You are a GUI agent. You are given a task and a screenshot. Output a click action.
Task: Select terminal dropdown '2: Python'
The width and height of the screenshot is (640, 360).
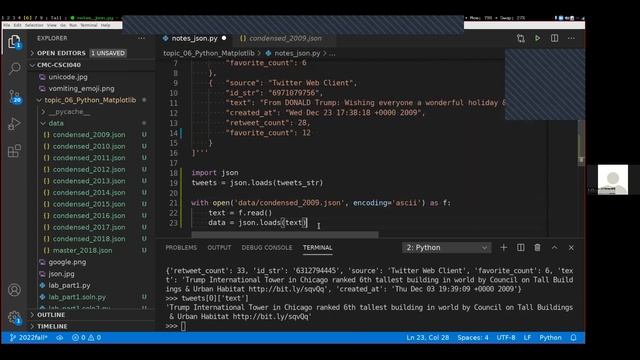(x=447, y=247)
